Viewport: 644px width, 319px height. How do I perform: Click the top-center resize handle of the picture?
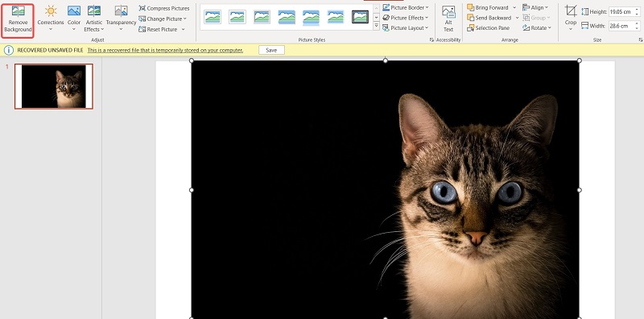(386, 60)
